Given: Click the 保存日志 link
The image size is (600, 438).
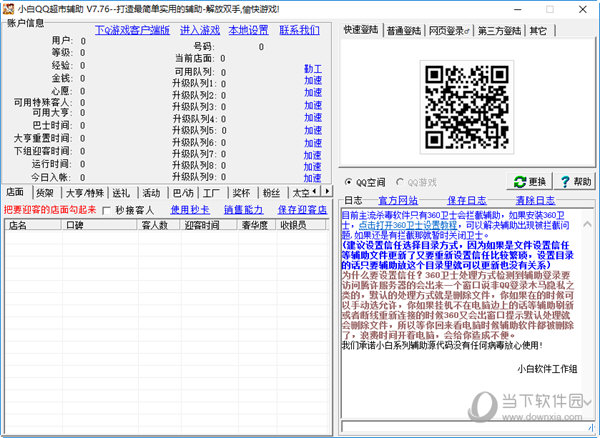Looking at the screenshot, I should tap(467, 200).
